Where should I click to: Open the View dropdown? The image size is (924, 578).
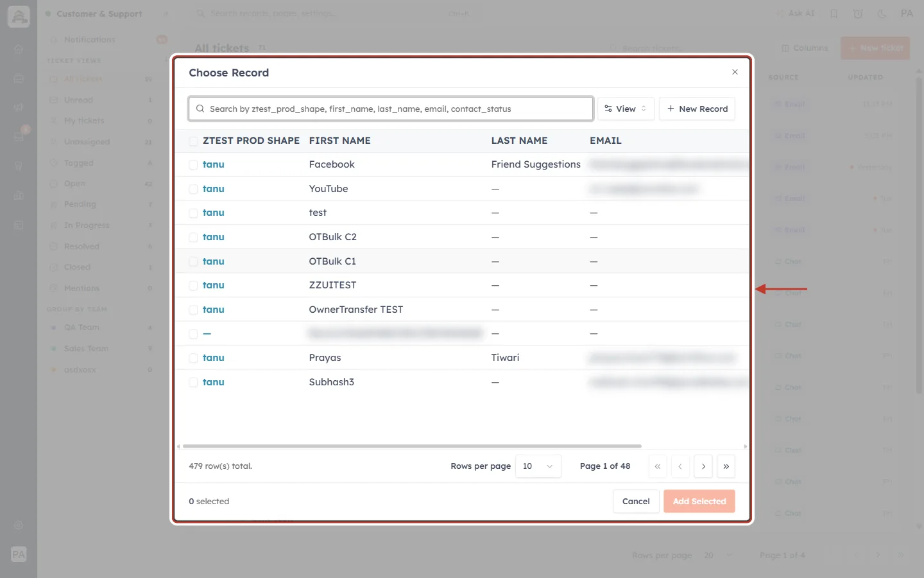pyautogui.click(x=626, y=109)
